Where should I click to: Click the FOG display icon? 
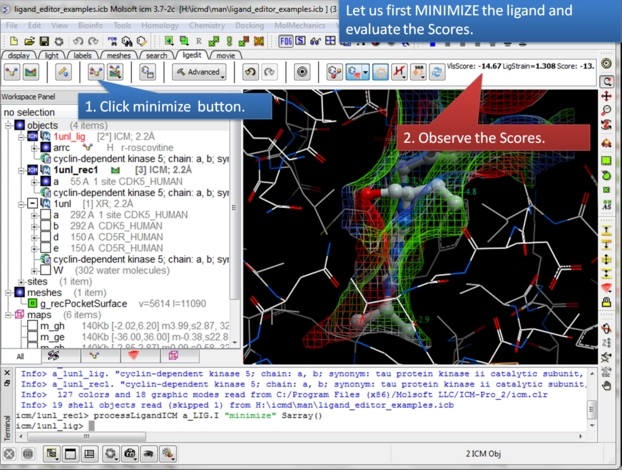[x=286, y=41]
